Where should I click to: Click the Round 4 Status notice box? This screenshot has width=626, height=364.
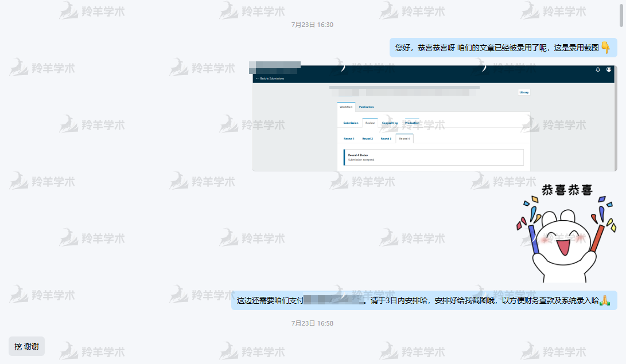tap(433, 157)
